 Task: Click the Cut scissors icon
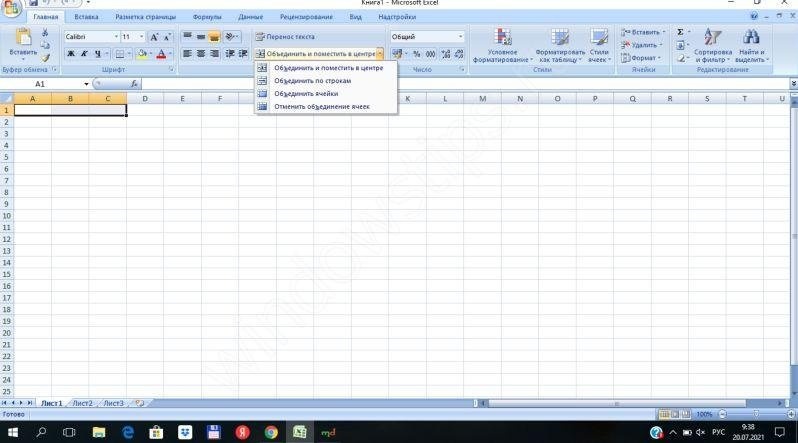click(45, 33)
